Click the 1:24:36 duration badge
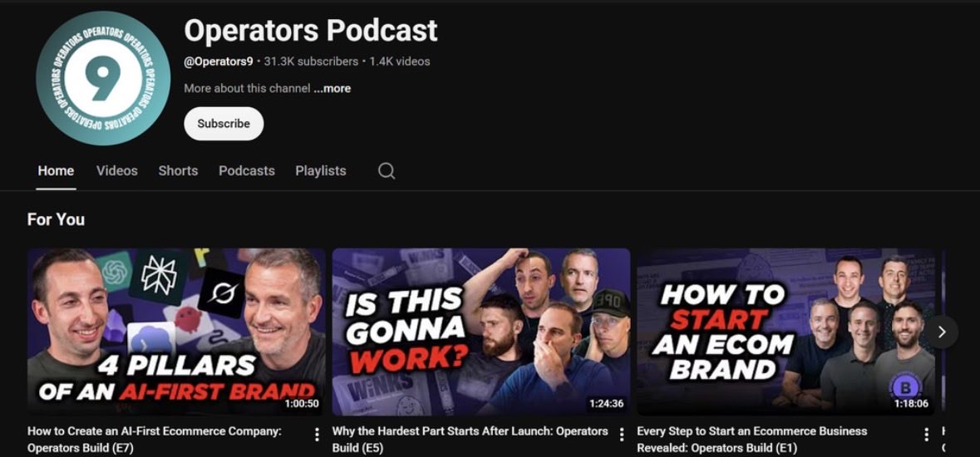Viewport: 980px width, 457px height. pyautogui.click(x=606, y=404)
